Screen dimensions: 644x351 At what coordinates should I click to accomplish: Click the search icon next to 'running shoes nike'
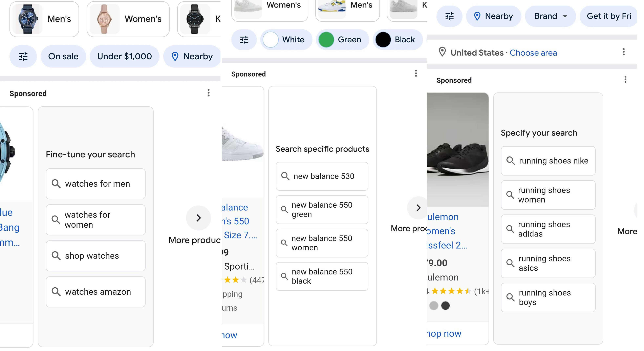[x=511, y=161]
